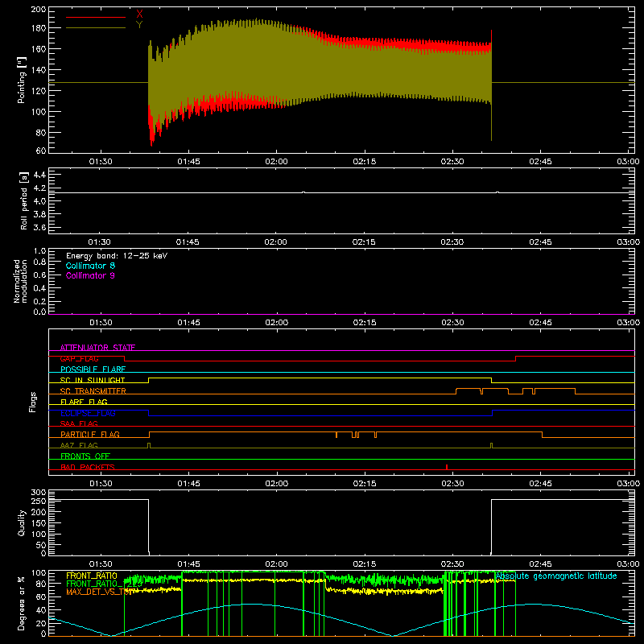644x644 pixels.
Task: Click the 4.4 tick label on Roll period axis
Action: pos(39,175)
